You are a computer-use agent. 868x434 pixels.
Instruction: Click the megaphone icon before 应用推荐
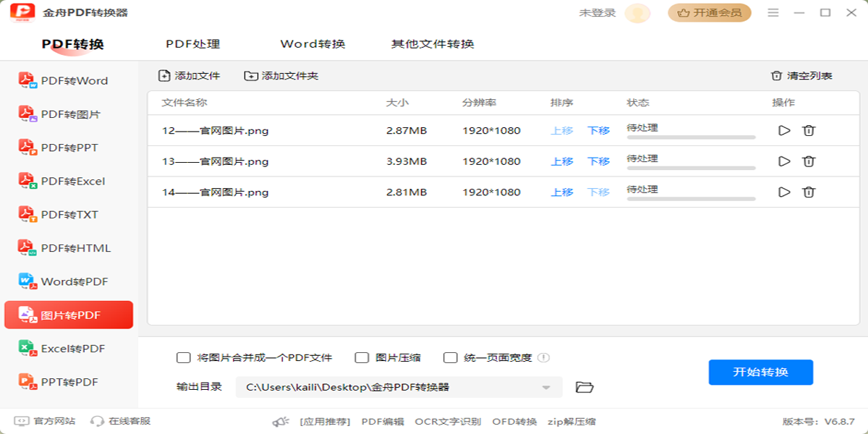tap(281, 421)
